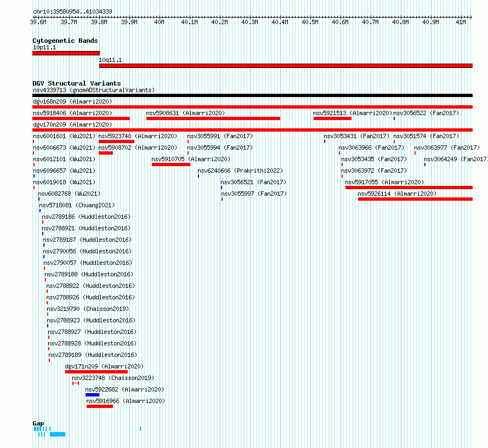Click nsv5926114 (Almarri2020) label
The height and width of the screenshot is (448, 488).
pos(397,194)
